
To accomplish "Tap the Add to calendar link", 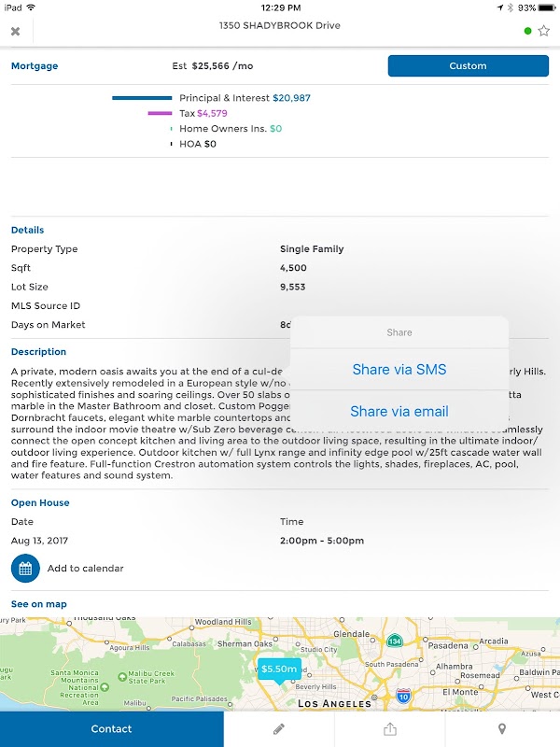I will pos(85,568).
